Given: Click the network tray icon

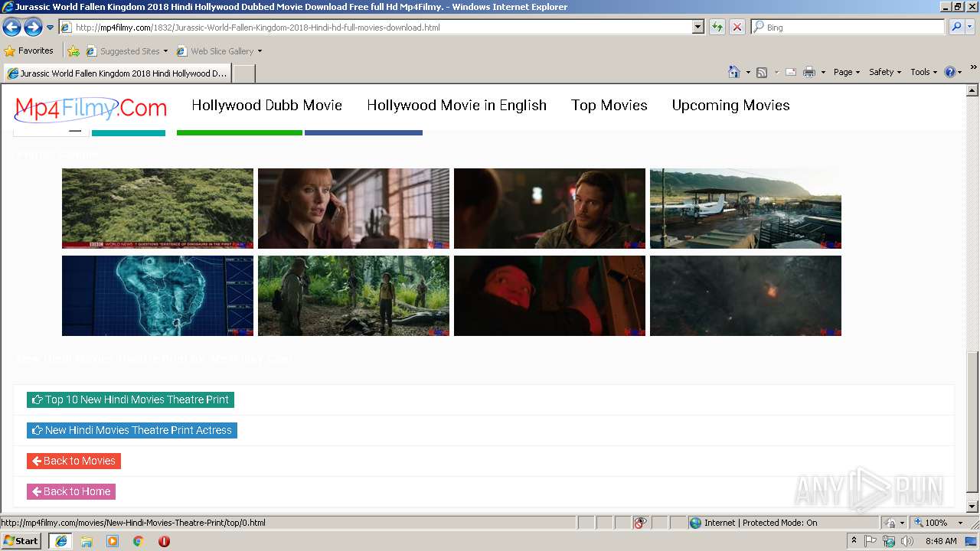Looking at the screenshot, I should [x=889, y=541].
